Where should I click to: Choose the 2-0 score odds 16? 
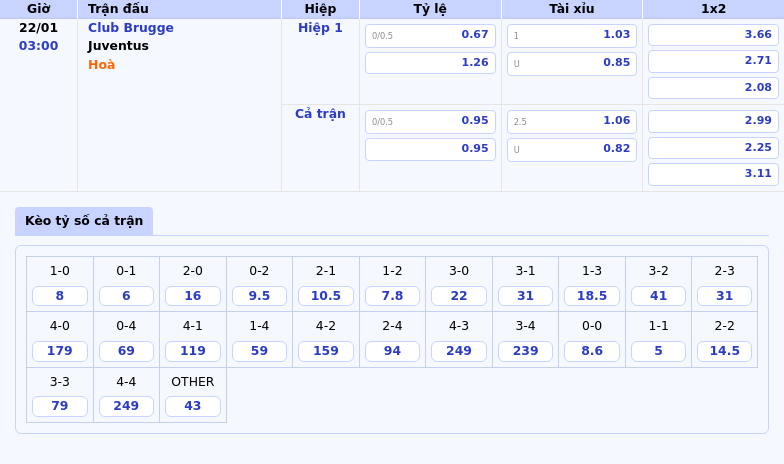coord(193,296)
